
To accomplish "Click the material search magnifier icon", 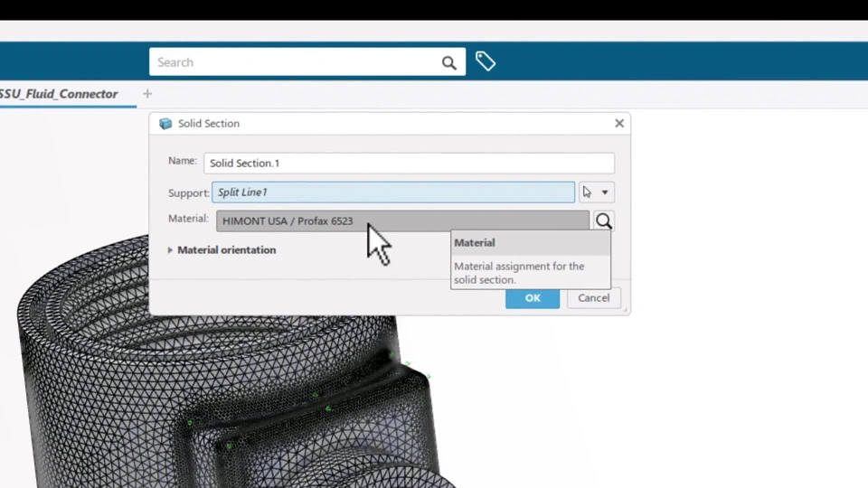I will point(603,221).
